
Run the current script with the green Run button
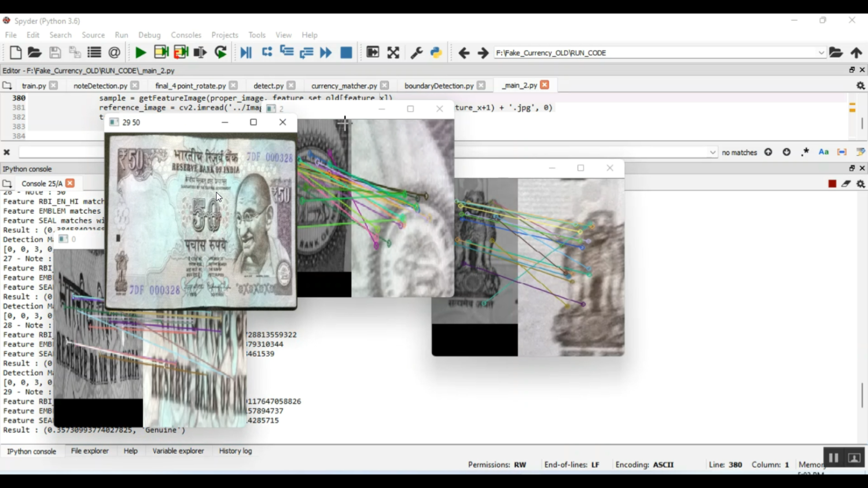[140, 52]
